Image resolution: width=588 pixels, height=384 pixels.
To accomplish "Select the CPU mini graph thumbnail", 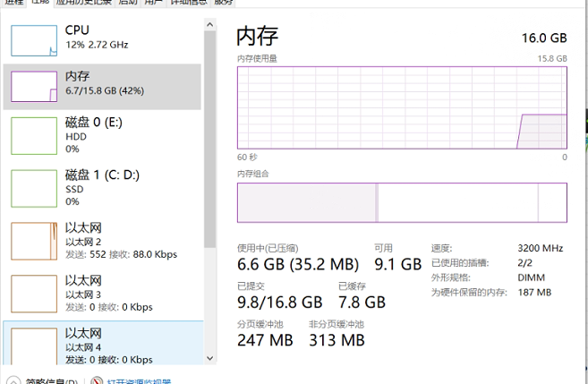I will 33,38.
